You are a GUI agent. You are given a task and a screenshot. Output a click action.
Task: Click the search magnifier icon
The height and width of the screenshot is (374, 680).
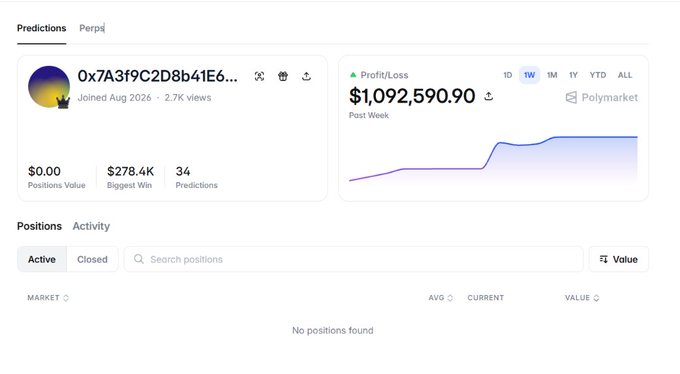click(139, 259)
